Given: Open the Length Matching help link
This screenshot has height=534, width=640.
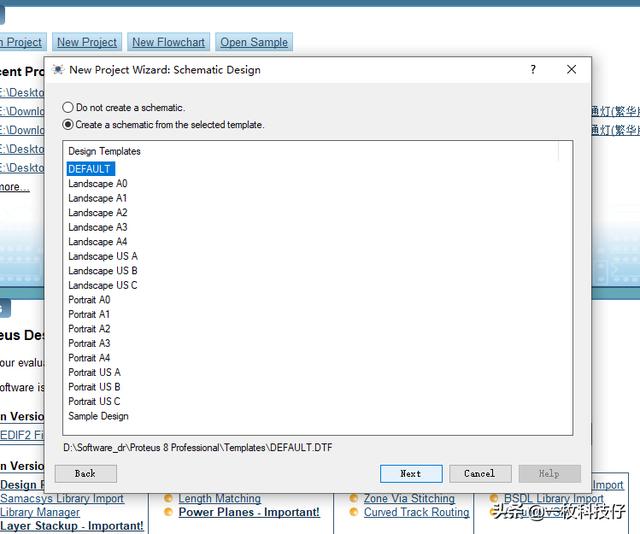Looking at the screenshot, I should pyautogui.click(x=220, y=498).
